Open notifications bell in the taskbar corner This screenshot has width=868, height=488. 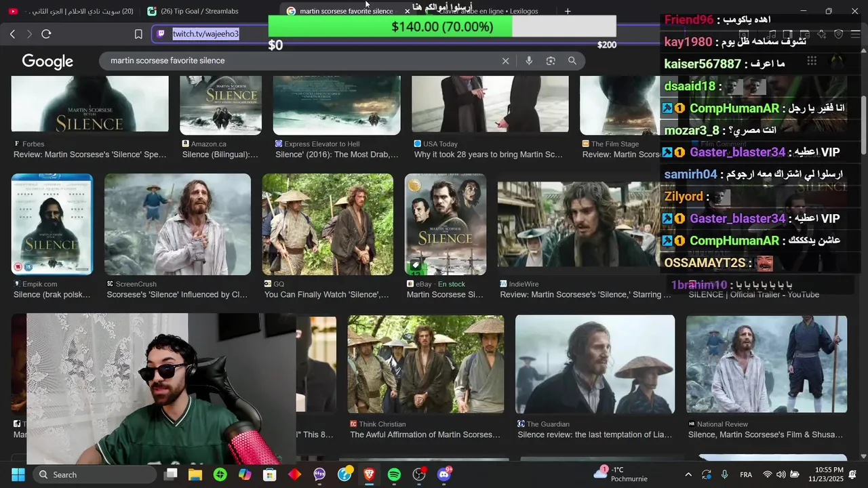tap(853, 474)
